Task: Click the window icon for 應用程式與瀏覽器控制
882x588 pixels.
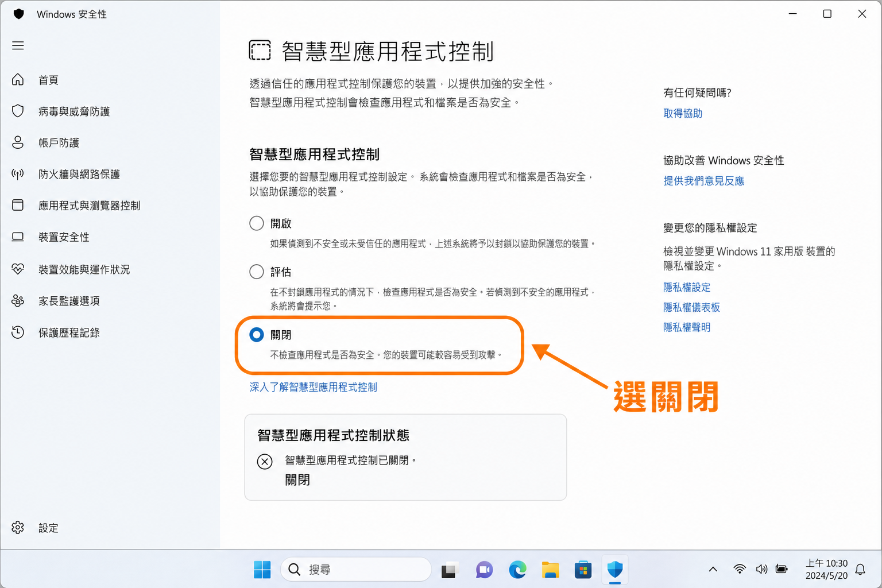Action: click(18, 205)
